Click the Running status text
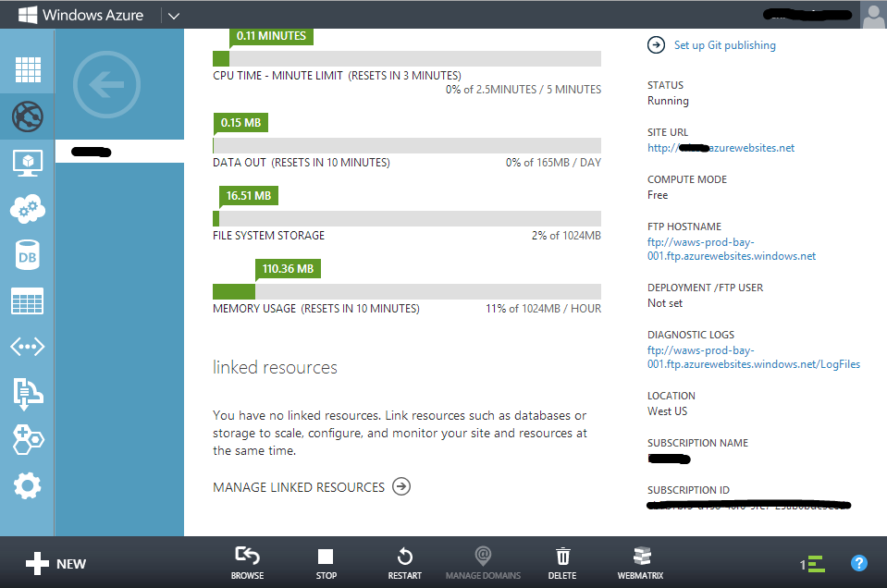 [x=668, y=101]
